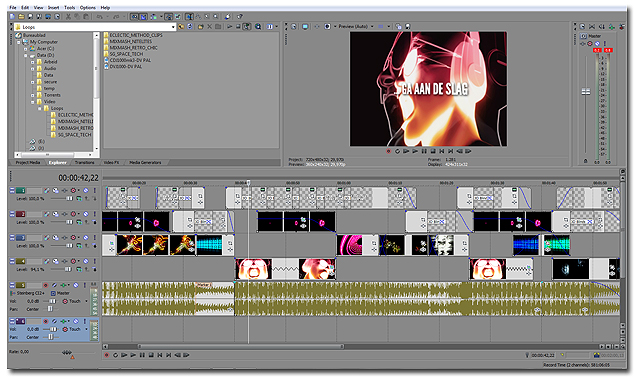This screenshot has height=377, width=634.
Task: Click Go to Start in timeline transport
Action: [x=160, y=355]
